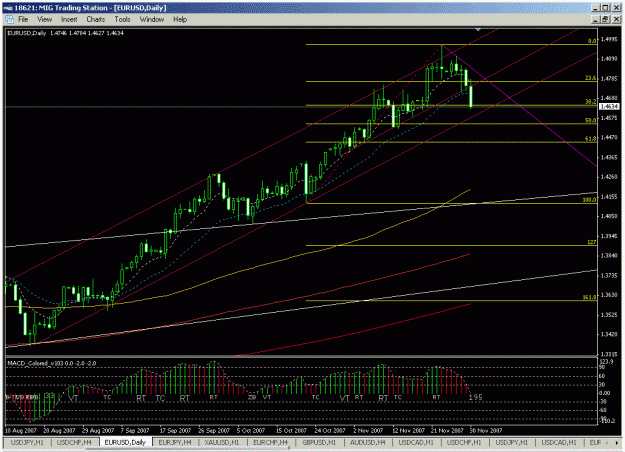Click the current price label 1.4634

[609, 106]
